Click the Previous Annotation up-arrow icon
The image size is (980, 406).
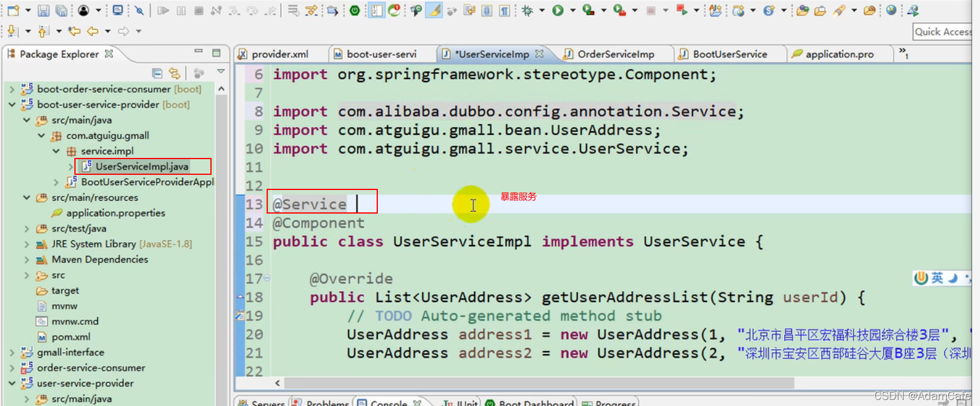pyautogui.click(x=44, y=31)
